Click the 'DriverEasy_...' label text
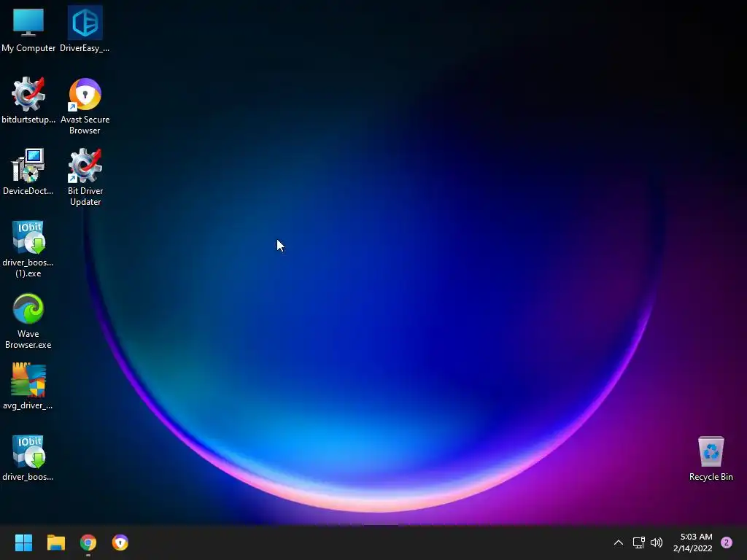The image size is (747, 560). pos(85,48)
